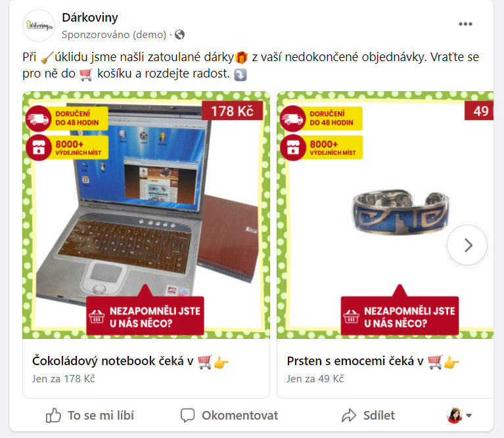Click the Okomentovat speech bubble icon
Viewport: 504px width, 438px height.
pyautogui.click(x=188, y=415)
